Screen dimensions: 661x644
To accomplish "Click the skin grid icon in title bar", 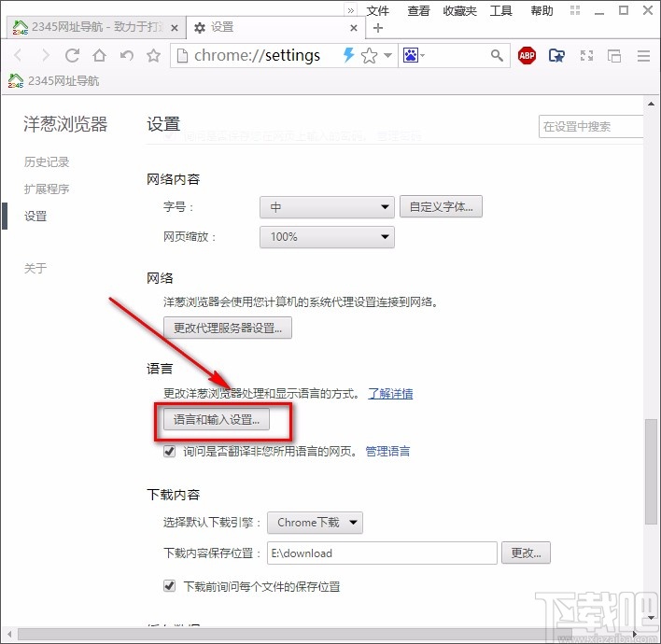I will [x=575, y=10].
